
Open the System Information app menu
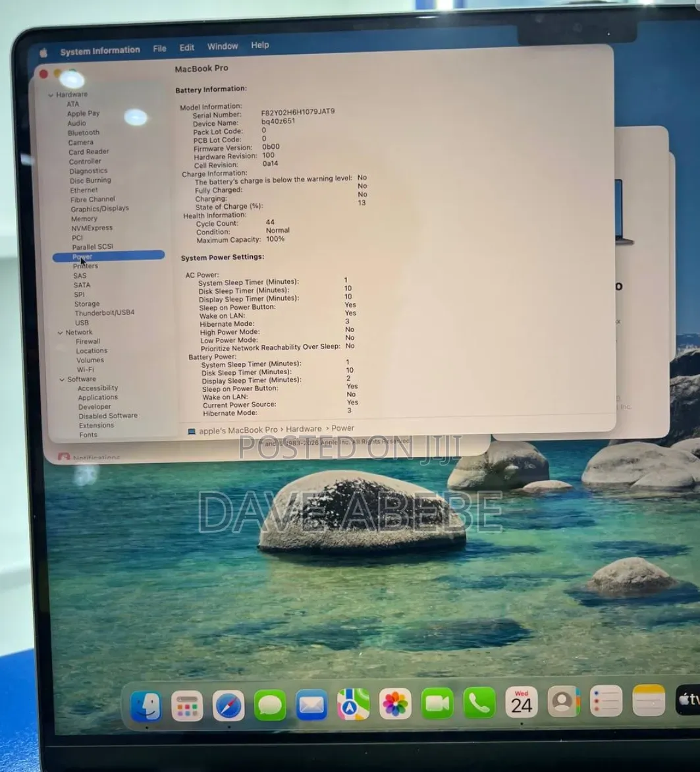(100, 50)
